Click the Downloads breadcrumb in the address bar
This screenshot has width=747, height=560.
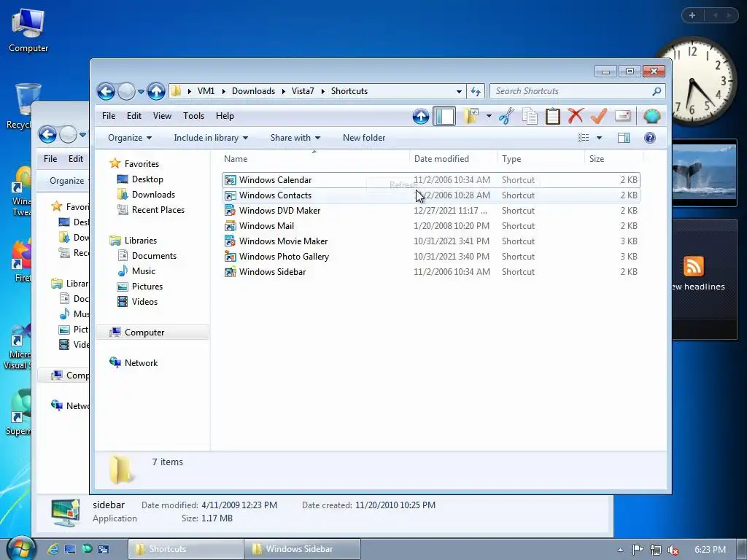pos(253,91)
